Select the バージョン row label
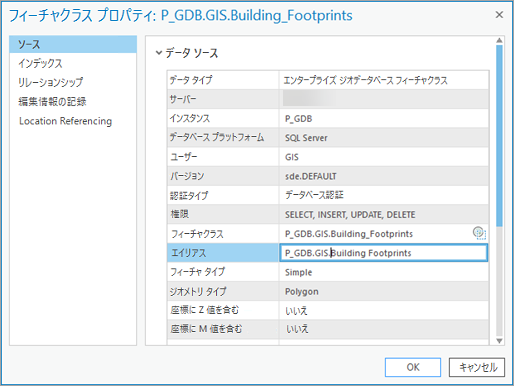 coord(187,176)
